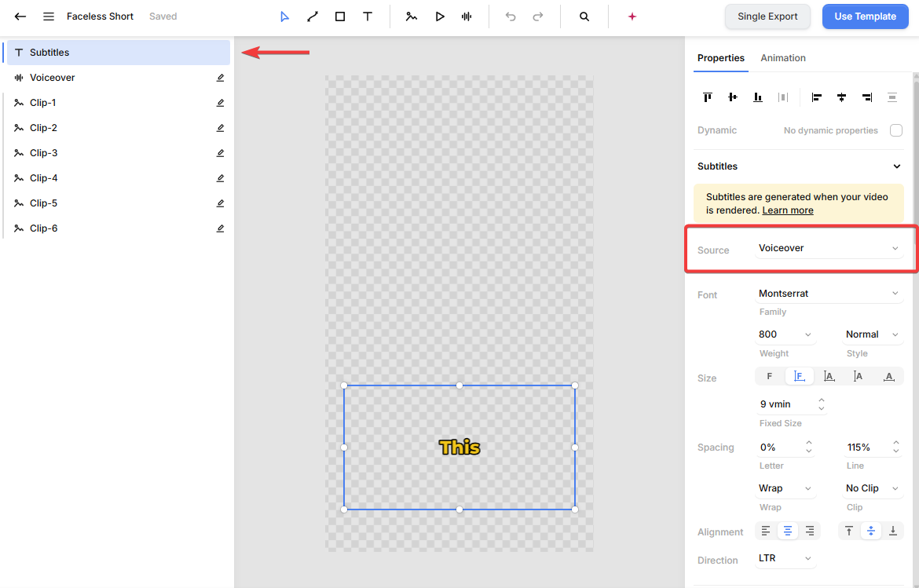The image size is (919, 588).
Task: Click the video element tool
Action: click(x=440, y=16)
